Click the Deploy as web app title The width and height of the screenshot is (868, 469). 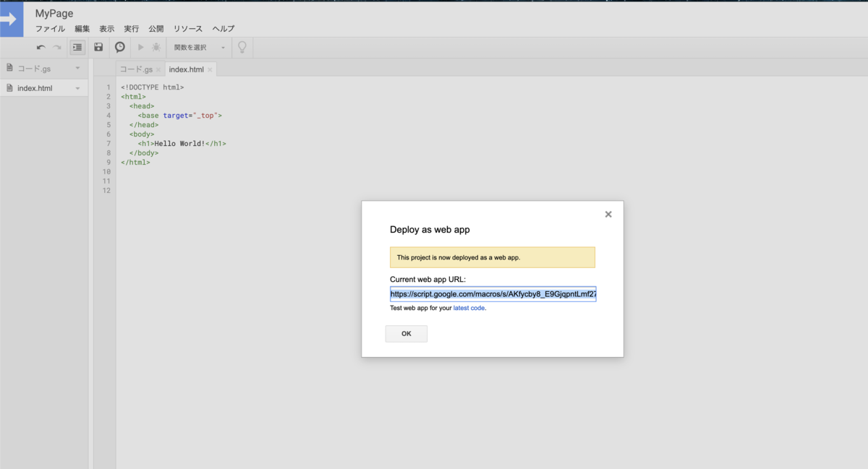[430, 230]
